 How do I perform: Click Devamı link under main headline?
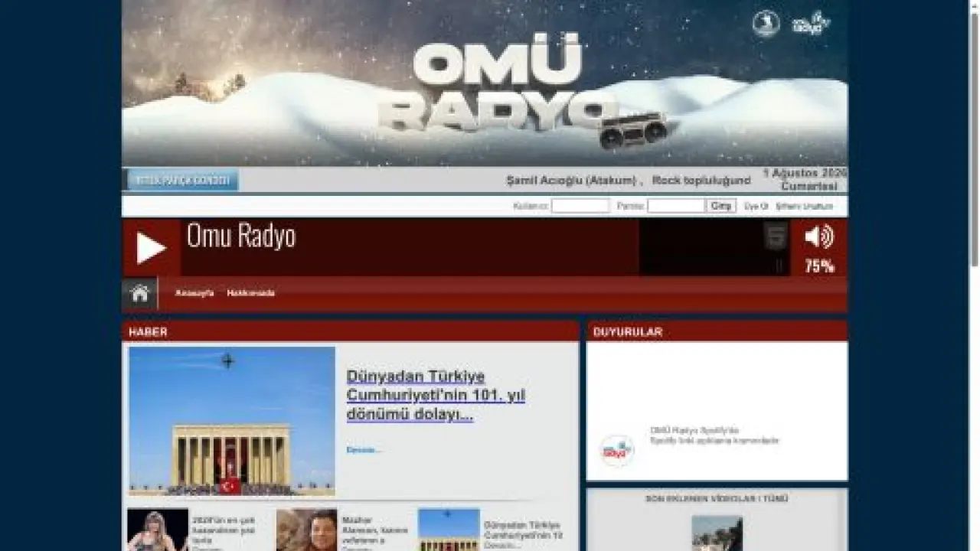coord(364,450)
